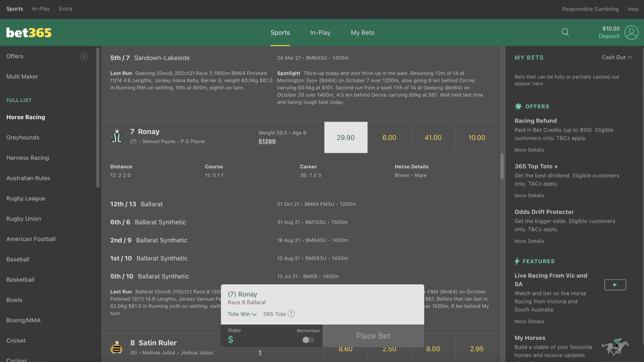This screenshot has height=362, width=644.
Task: Open Responsible Gambling link
Action: 590,9
